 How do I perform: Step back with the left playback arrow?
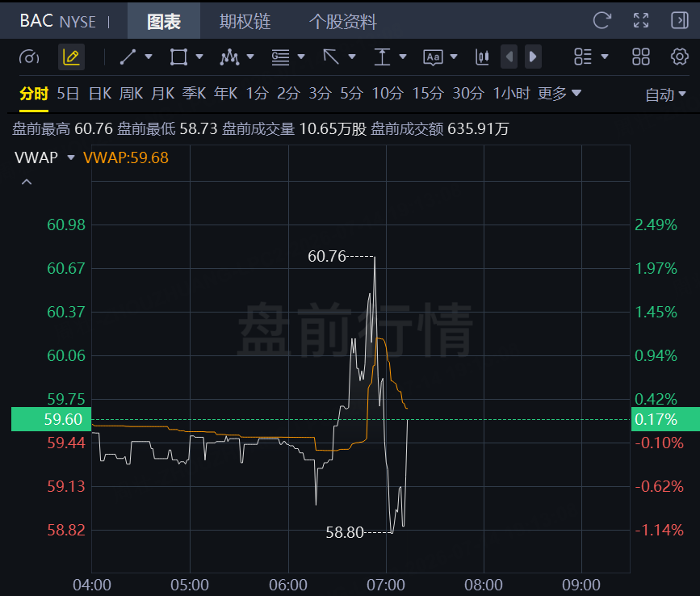[509, 57]
